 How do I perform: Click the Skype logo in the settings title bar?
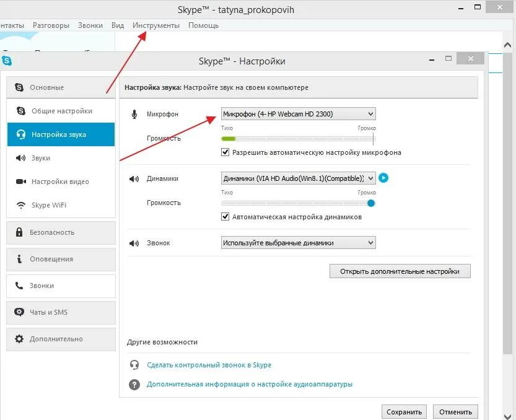pos(7,61)
